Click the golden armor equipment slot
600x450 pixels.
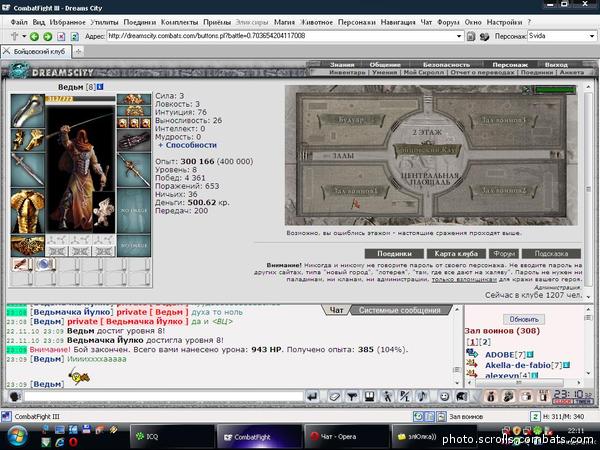28,211
